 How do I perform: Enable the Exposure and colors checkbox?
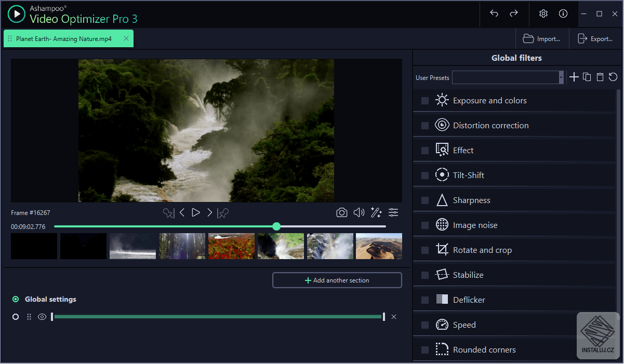pyautogui.click(x=425, y=101)
